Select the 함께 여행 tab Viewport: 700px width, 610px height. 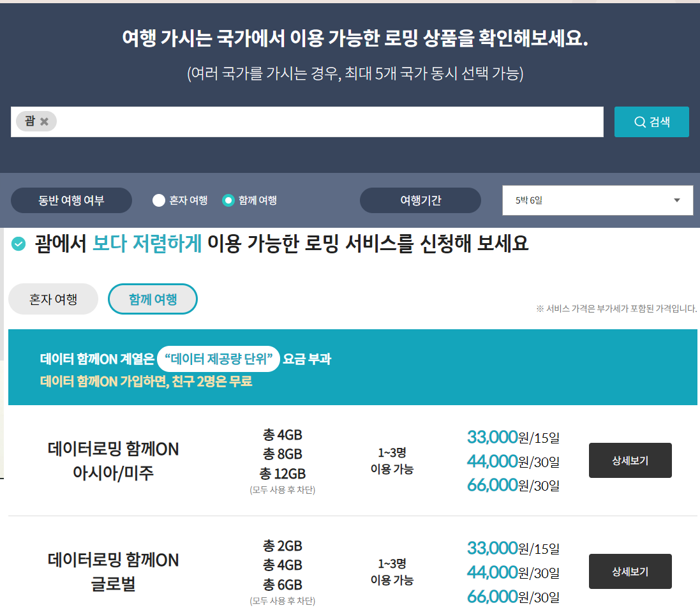[153, 299]
